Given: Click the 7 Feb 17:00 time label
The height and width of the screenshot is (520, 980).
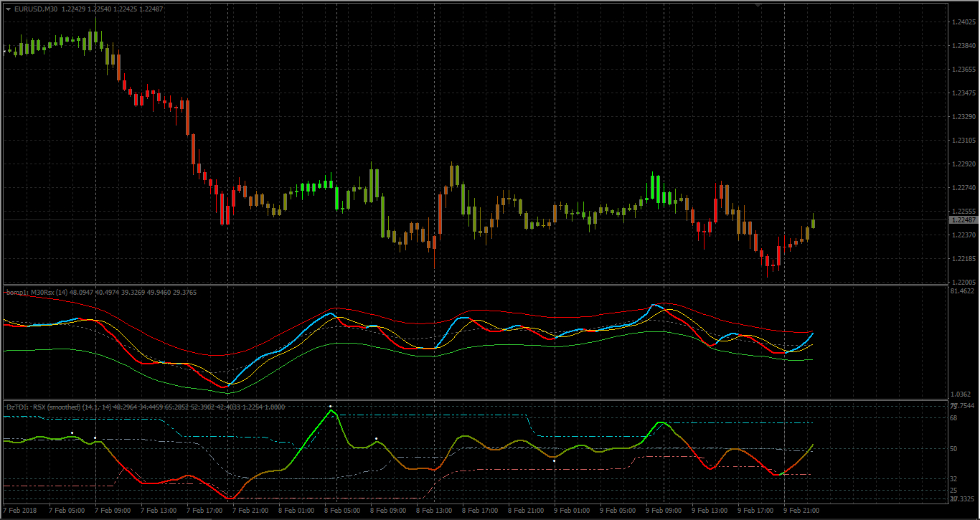Looking at the screenshot, I should click(x=205, y=511).
